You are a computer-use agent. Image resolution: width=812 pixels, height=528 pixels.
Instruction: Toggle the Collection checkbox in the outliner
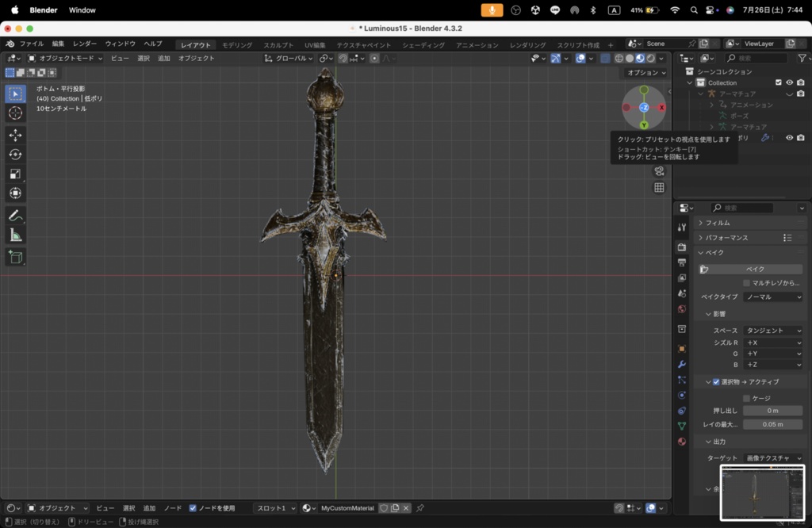pos(779,82)
